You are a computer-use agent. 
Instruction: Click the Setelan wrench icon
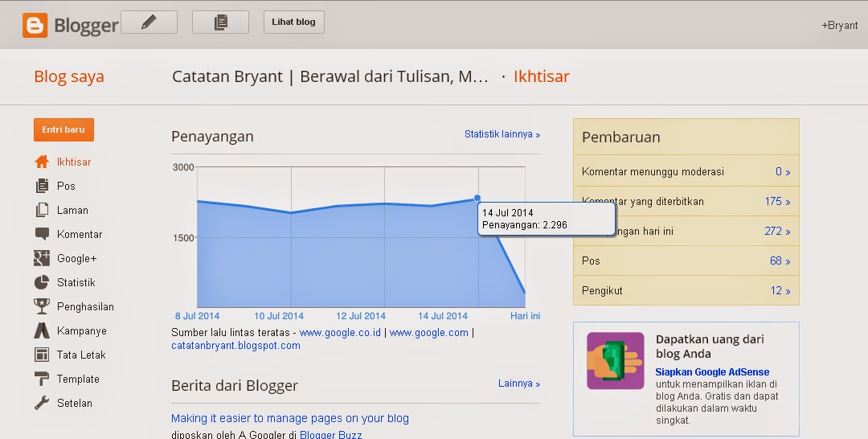click(42, 403)
